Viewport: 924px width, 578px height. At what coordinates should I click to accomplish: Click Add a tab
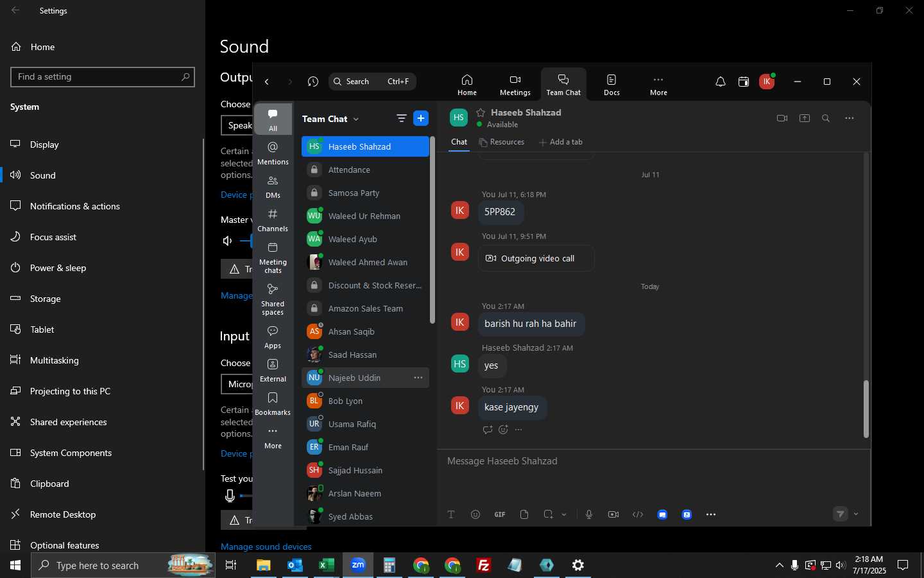tap(561, 142)
